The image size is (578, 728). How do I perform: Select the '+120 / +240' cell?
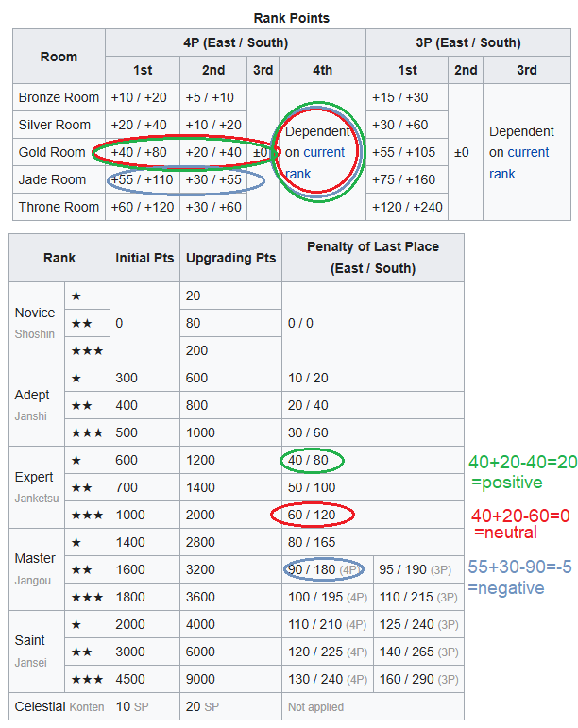point(407,207)
